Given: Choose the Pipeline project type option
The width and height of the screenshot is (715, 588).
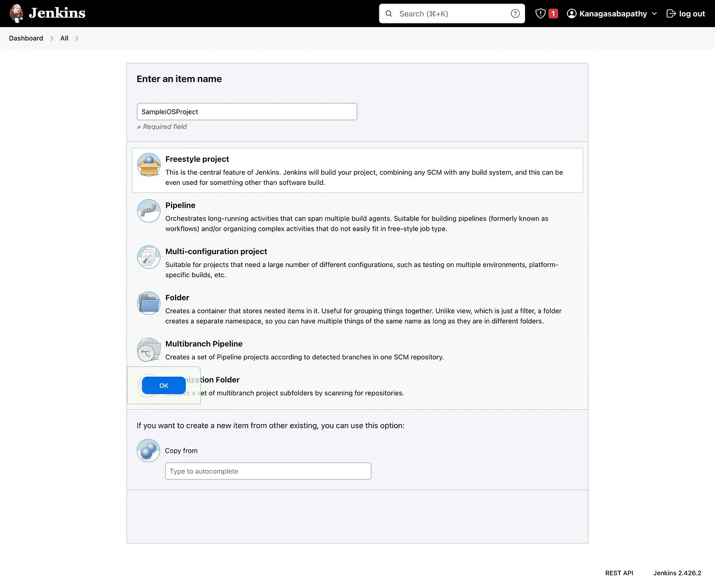Looking at the screenshot, I should [180, 205].
